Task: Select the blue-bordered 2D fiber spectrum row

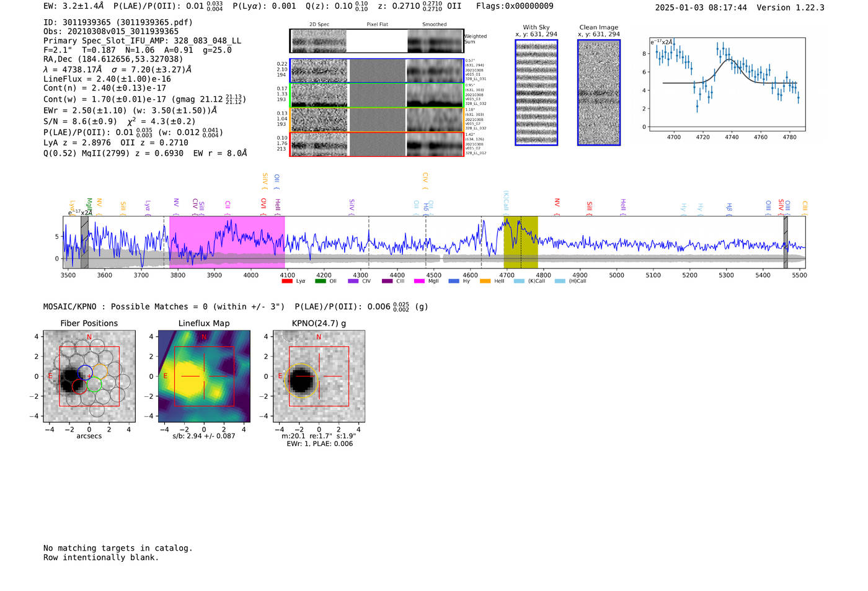Action: point(377,71)
